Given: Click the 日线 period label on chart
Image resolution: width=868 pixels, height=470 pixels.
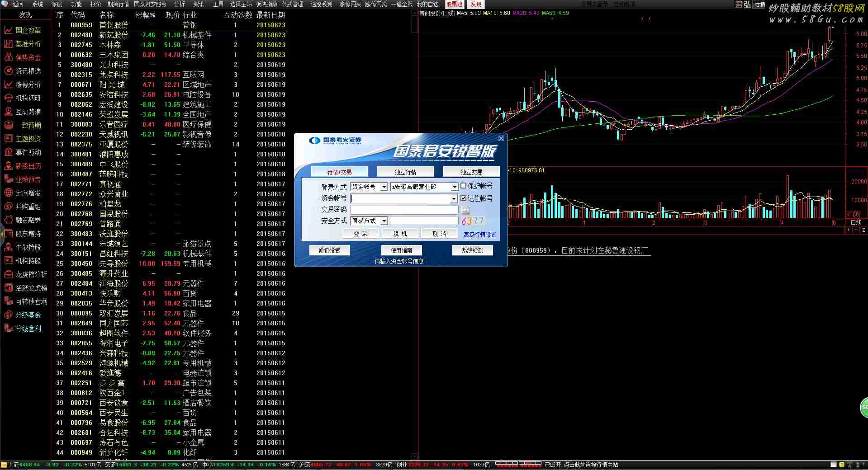Looking at the screenshot, I should coord(856,222).
